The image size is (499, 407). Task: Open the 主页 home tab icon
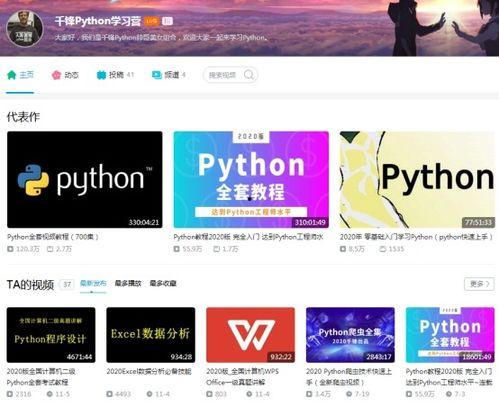[x=12, y=75]
